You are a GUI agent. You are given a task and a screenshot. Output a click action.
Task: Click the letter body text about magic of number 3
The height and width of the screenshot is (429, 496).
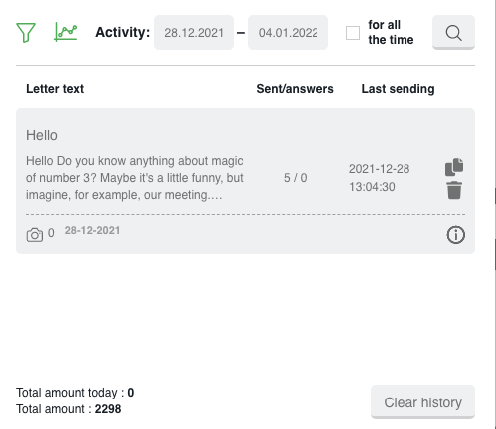[135, 178]
